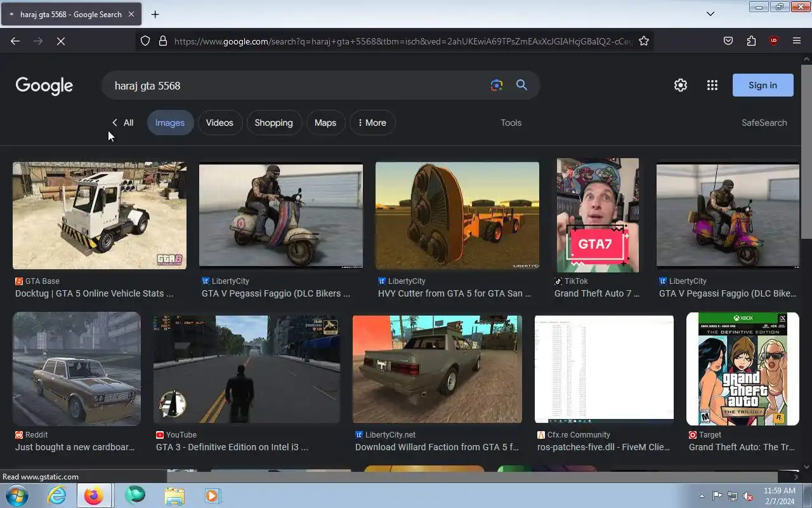Open TikTok GTA7 image thumbnail
The width and height of the screenshot is (812, 508).
point(598,215)
